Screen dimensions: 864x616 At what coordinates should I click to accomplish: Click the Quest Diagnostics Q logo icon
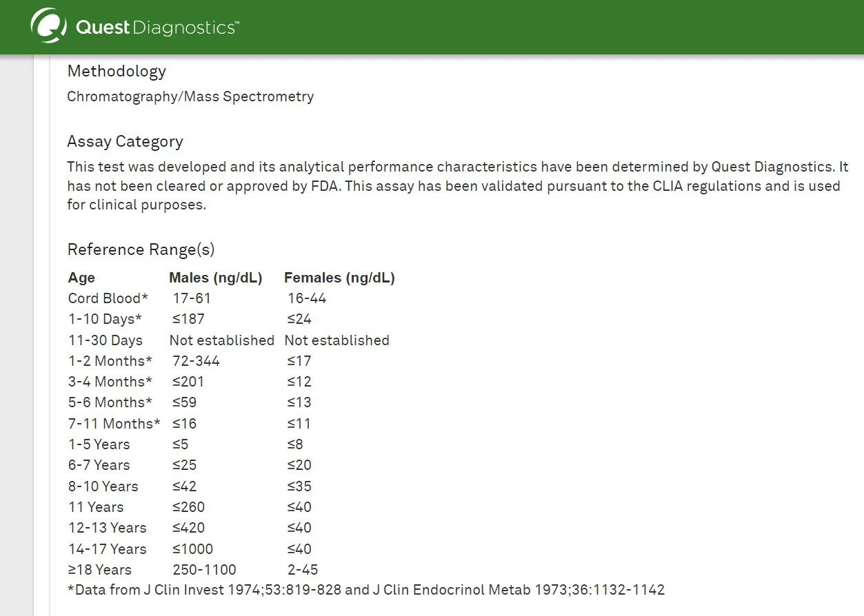click(48, 27)
